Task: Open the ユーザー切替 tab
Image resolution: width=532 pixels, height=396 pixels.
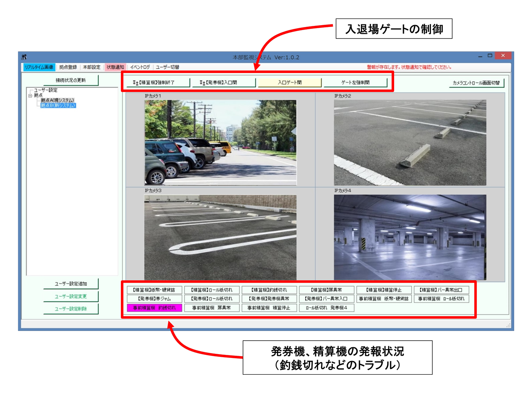Action: [x=168, y=67]
